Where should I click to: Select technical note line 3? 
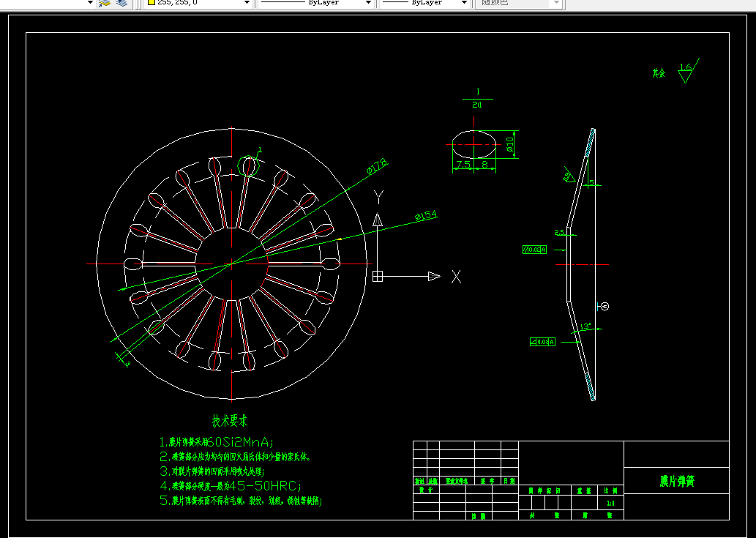tap(212, 471)
